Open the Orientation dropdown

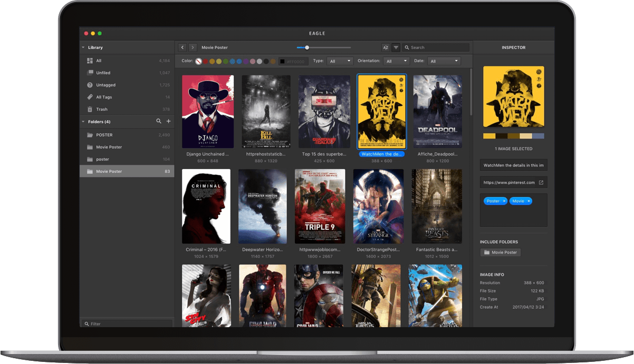(396, 61)
